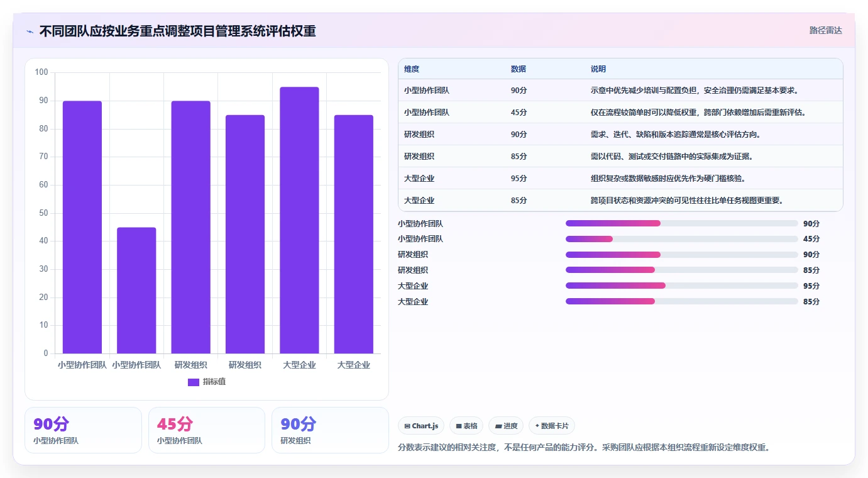Screen dimensions: 868x478
Task: Open the Chart.js chip
Action: tap(421, 426)
